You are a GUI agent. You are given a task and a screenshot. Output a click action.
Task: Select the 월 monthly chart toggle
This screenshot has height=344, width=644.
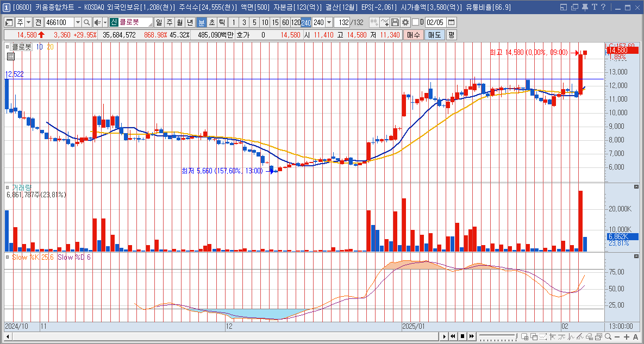[179, 23]
